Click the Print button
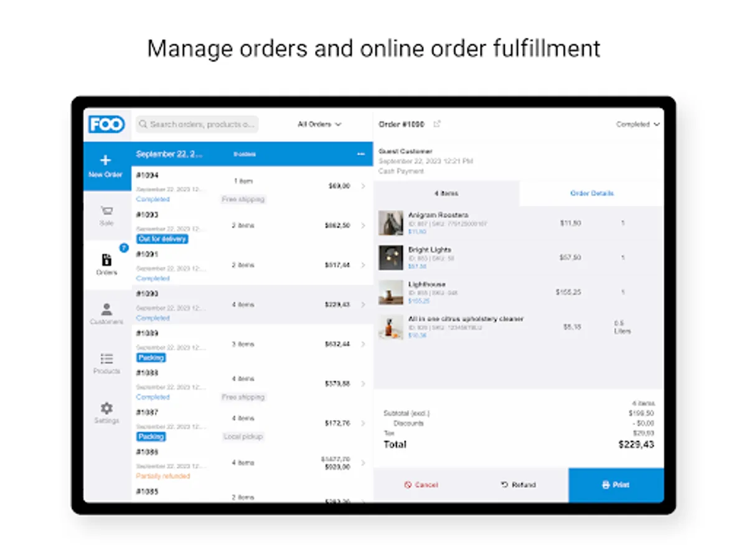 click(616, 485)
